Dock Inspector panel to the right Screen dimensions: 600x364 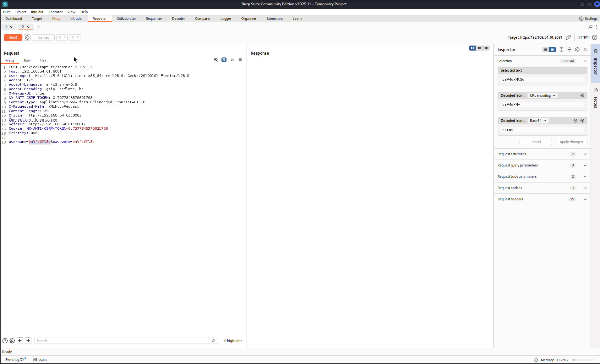pos(553,50)
